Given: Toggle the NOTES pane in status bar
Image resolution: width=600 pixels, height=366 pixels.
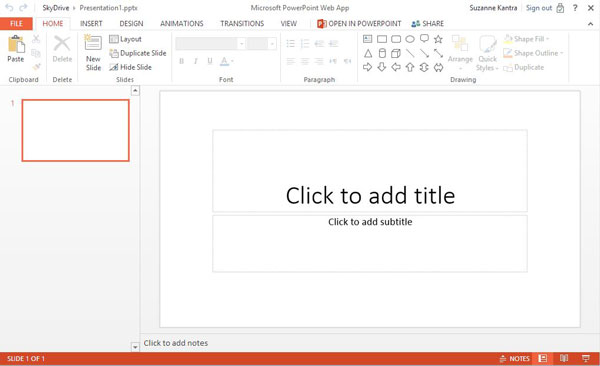Looking at the screenshot, I should click(x=515, y=359).
